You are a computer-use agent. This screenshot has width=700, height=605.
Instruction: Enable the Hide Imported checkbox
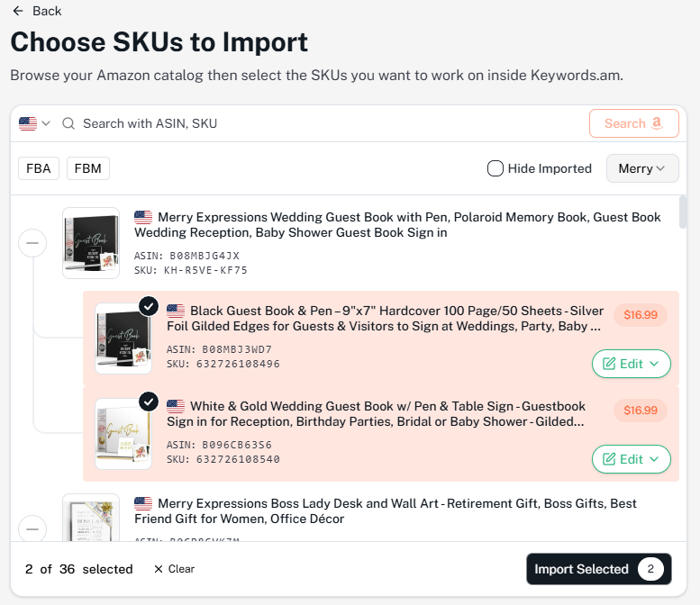pyautogui.click(x=495, y=168)
